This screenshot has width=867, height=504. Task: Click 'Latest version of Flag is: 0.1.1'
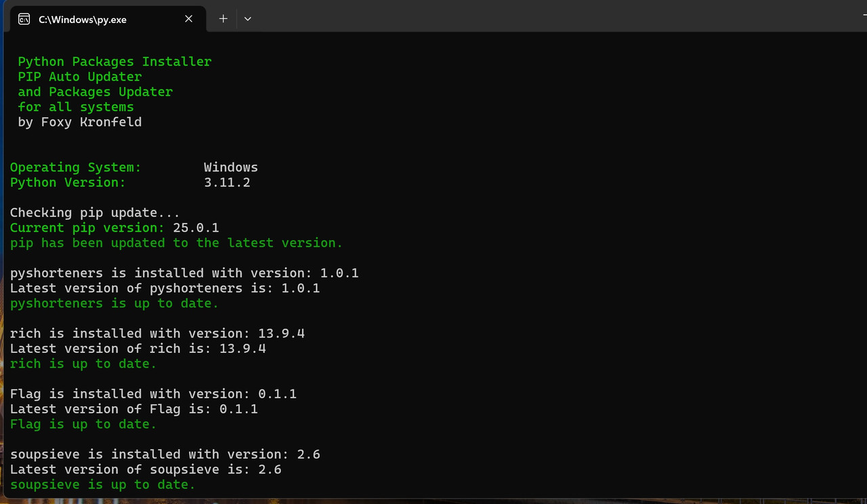(134, 408)
